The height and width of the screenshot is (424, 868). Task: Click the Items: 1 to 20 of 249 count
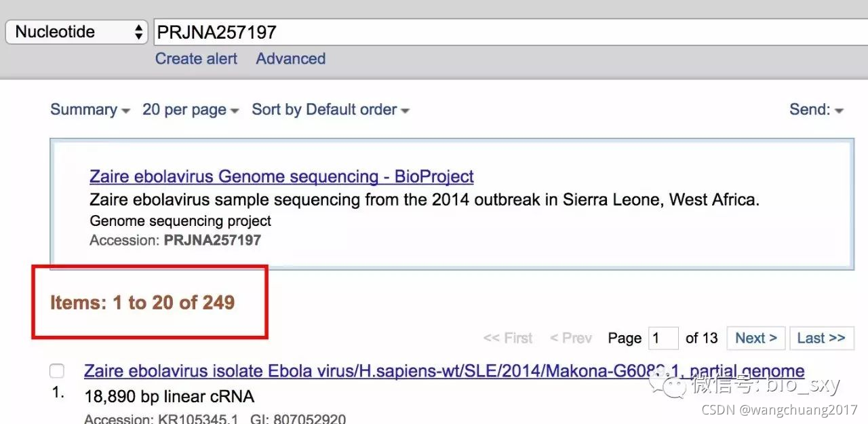coord(142,303)
